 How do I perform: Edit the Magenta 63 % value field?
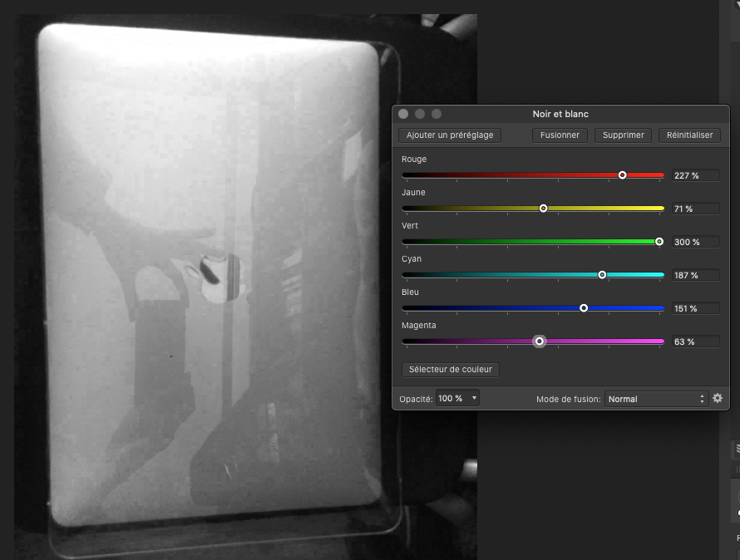tap(696, 341)
